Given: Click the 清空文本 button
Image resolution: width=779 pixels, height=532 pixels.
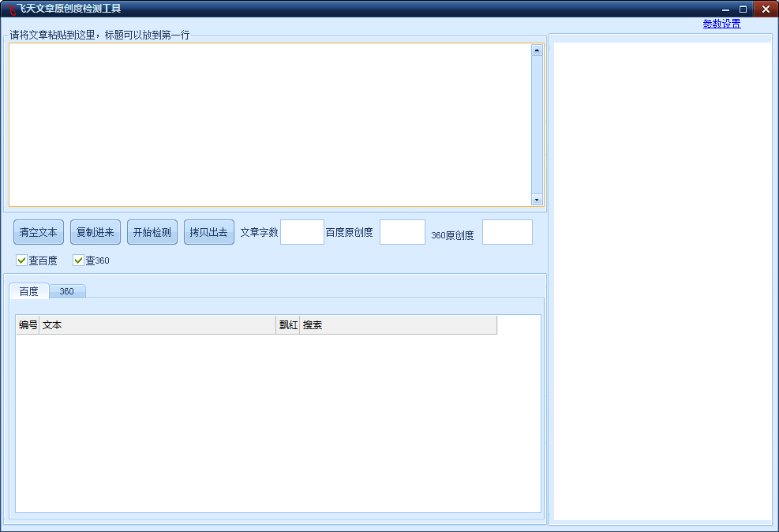Looking at the screenshot, I should pos(38,232).
